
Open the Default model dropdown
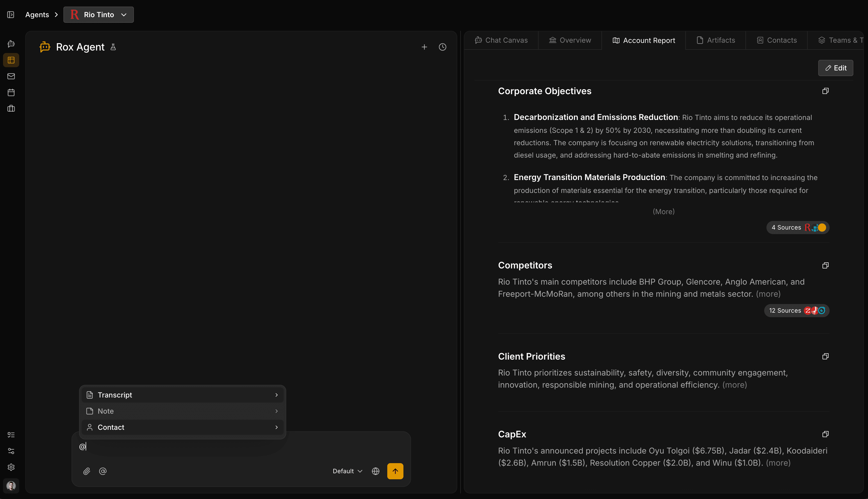pos(347,471)
